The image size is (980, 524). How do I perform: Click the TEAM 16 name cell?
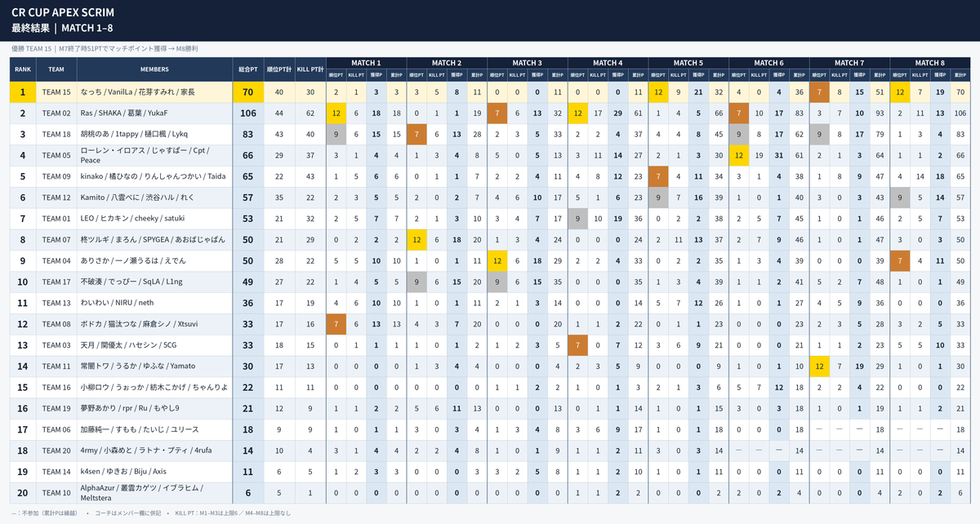pos(56,389)
